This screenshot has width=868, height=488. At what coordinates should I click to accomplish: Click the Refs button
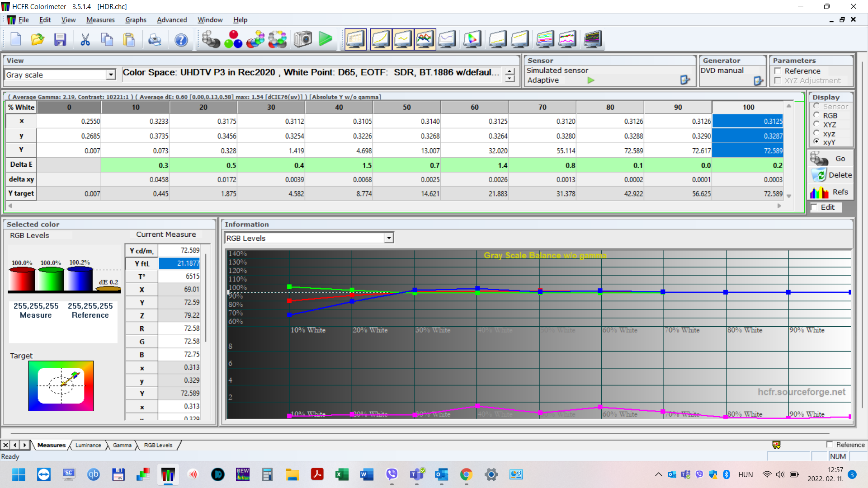coord(830,192)
